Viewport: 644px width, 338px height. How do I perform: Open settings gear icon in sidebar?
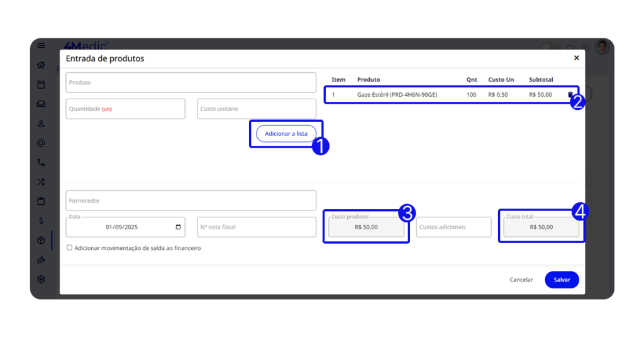point(41,279)
